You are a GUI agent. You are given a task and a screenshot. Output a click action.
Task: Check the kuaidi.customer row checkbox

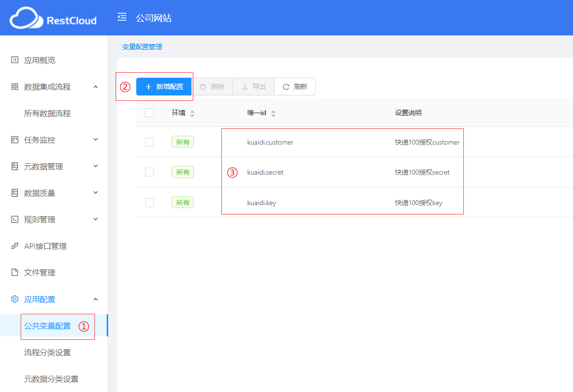150,142
